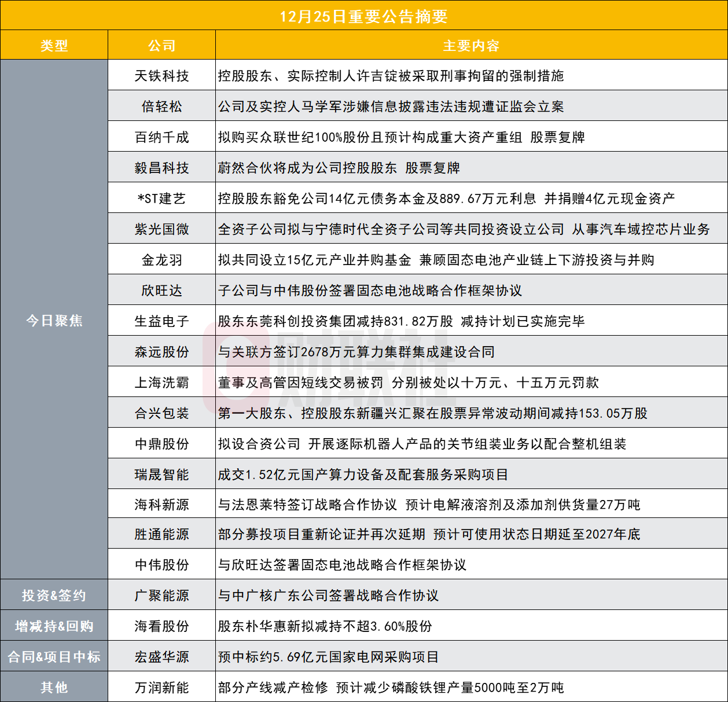Click the 上海洗霸 text about 短线交易被罚

408,383
